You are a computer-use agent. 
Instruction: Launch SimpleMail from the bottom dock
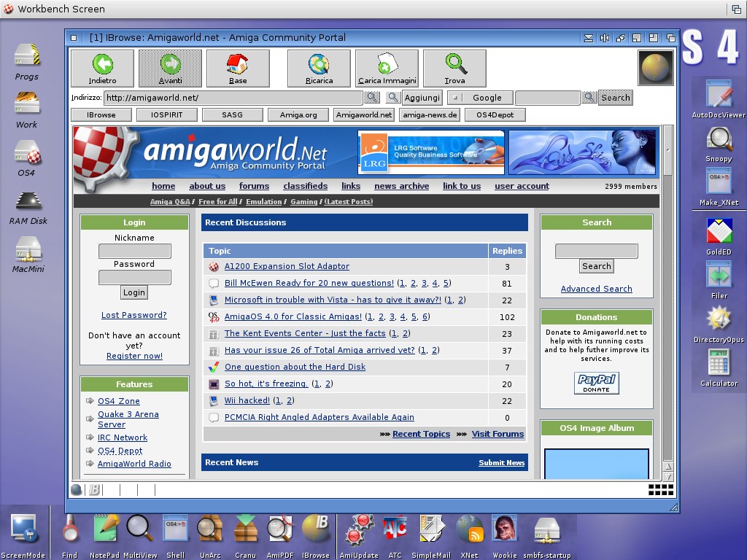[431, 535]
